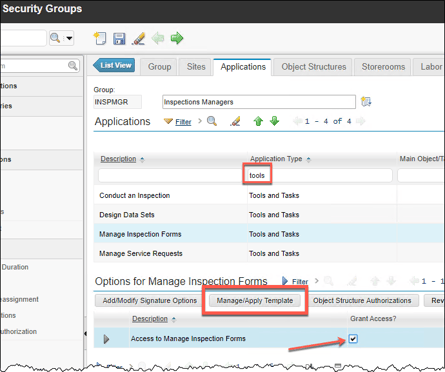The width and height of the screenshot is (445, 372).
Task: Click the Options section Filter toggle
Action: 300,282
